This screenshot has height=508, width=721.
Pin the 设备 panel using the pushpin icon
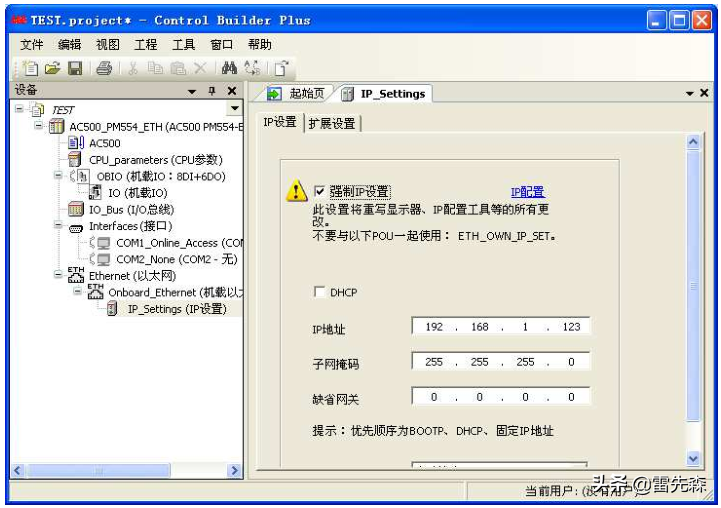pyautogui.click(x=212, y=91)
